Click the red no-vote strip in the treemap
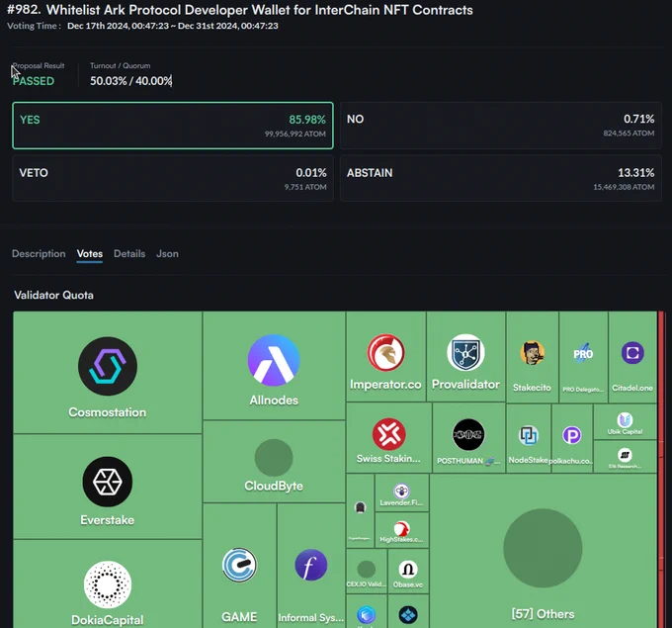This screenshot has width=672, height=628. tap(661, 470)
